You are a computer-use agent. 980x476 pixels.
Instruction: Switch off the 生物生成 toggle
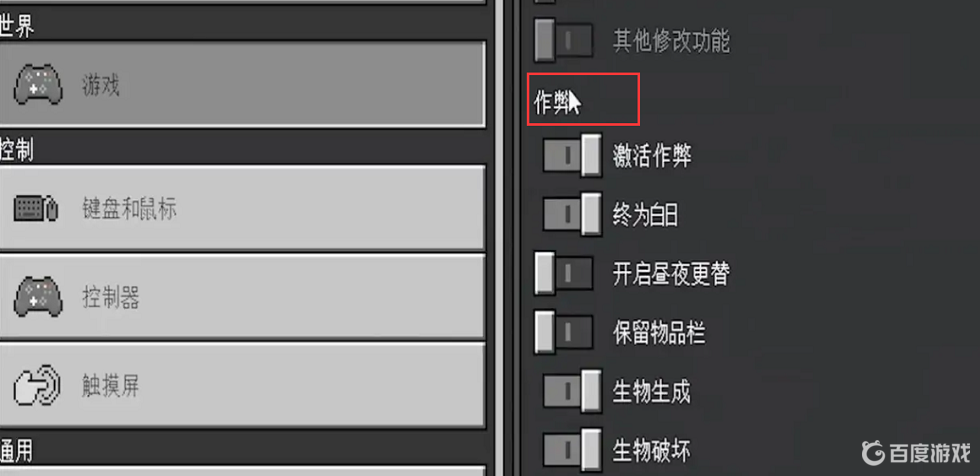(572, 392)
